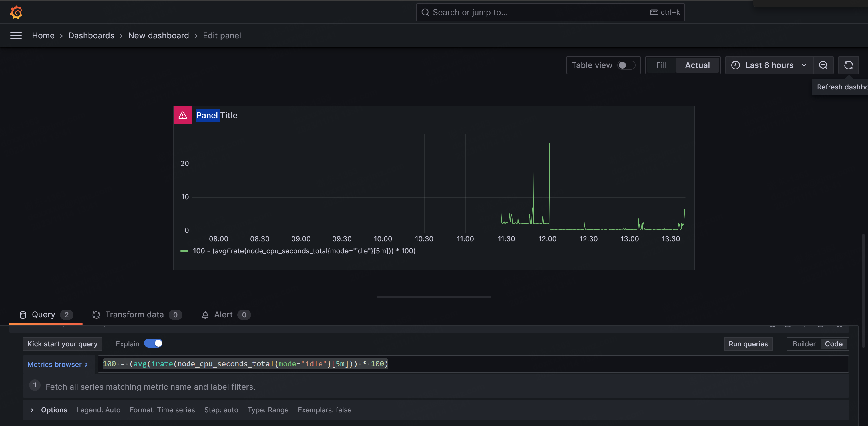The width and height of the screenshot is (868, 426).
Task: Click the zoom out time range icon
Action: [823, 65]
